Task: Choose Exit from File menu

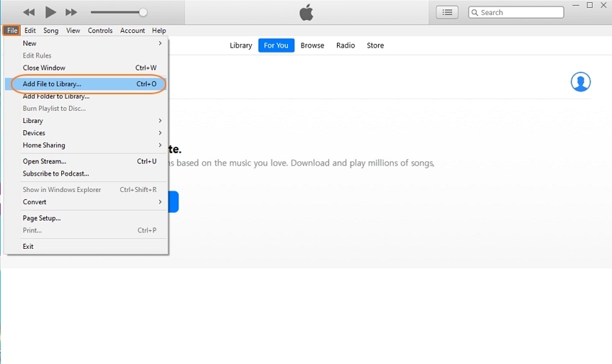Action: [x=86, y=247]
